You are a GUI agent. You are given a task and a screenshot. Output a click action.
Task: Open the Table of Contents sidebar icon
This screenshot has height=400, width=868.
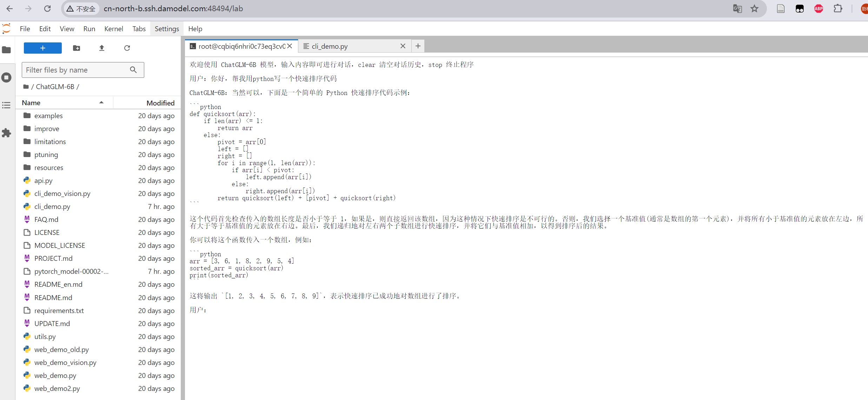[6, 105]
